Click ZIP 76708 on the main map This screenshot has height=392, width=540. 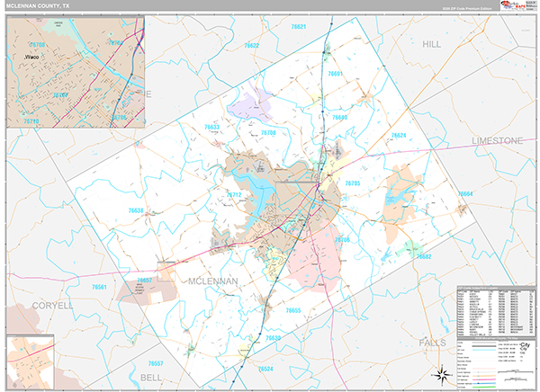click(268, 133)
